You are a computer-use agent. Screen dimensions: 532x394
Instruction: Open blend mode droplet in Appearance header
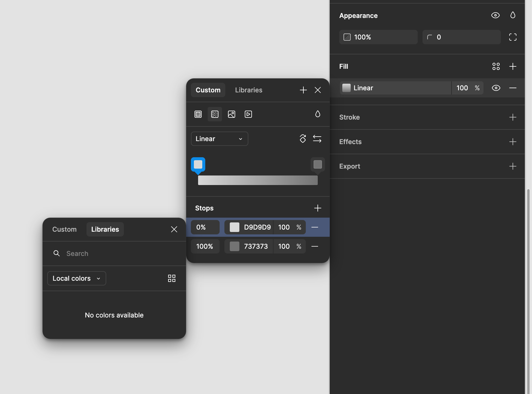[x=513, y=15]
